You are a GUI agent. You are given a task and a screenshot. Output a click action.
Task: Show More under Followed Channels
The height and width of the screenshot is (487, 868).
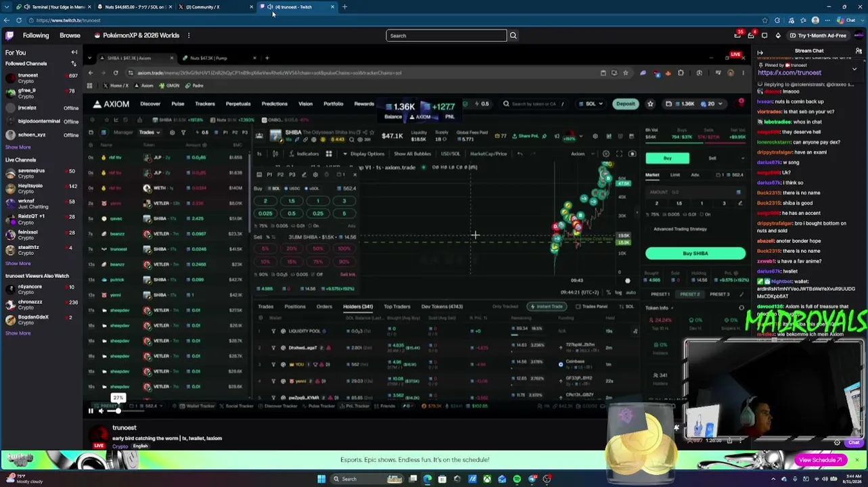[18, 147]
